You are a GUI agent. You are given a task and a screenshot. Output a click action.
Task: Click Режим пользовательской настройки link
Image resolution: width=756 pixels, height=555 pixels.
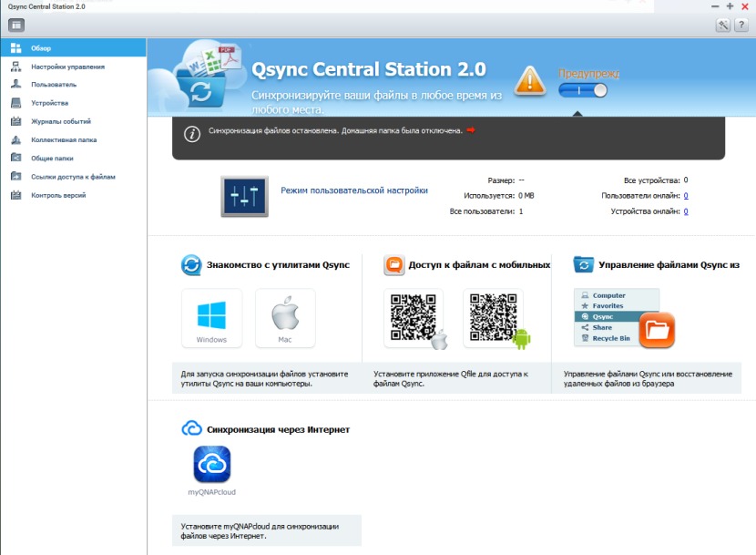354,190
